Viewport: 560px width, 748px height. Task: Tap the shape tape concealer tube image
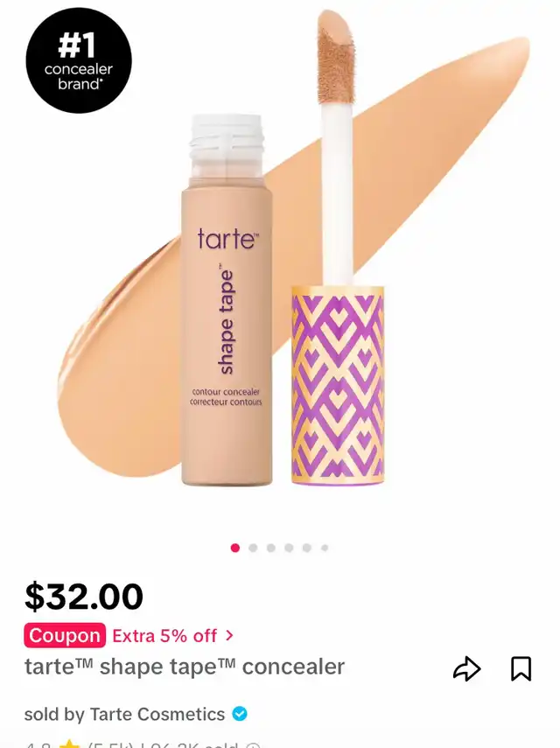coord(226,299)
